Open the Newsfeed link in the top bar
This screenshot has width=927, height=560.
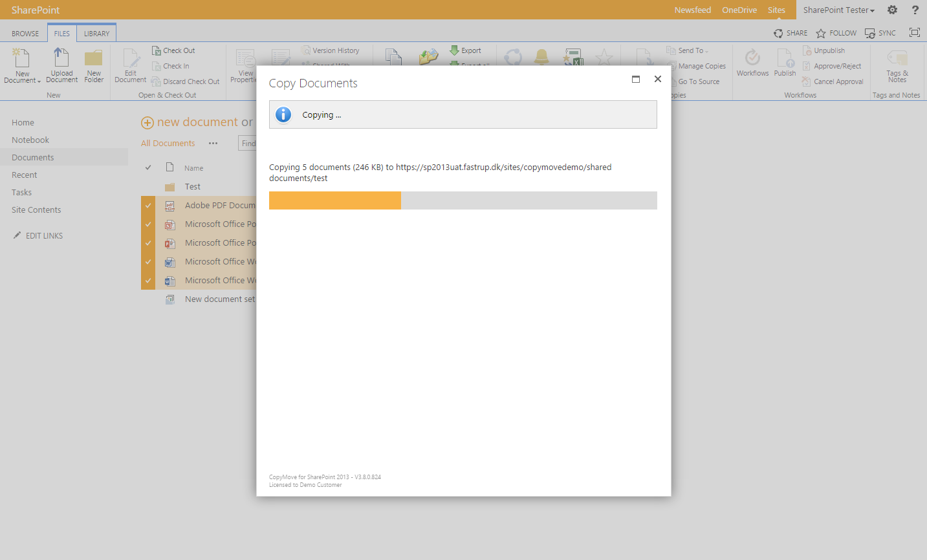click(x=692, y=10)
